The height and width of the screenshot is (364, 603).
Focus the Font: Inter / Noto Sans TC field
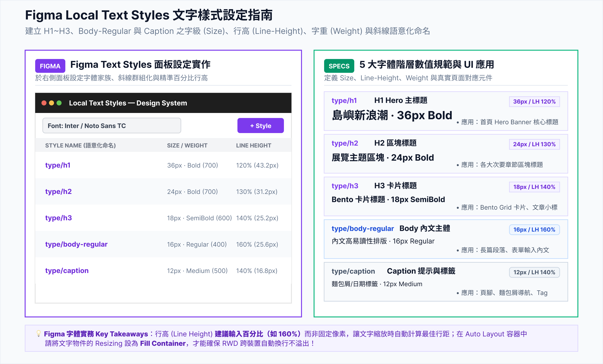(x=112, y=126)
